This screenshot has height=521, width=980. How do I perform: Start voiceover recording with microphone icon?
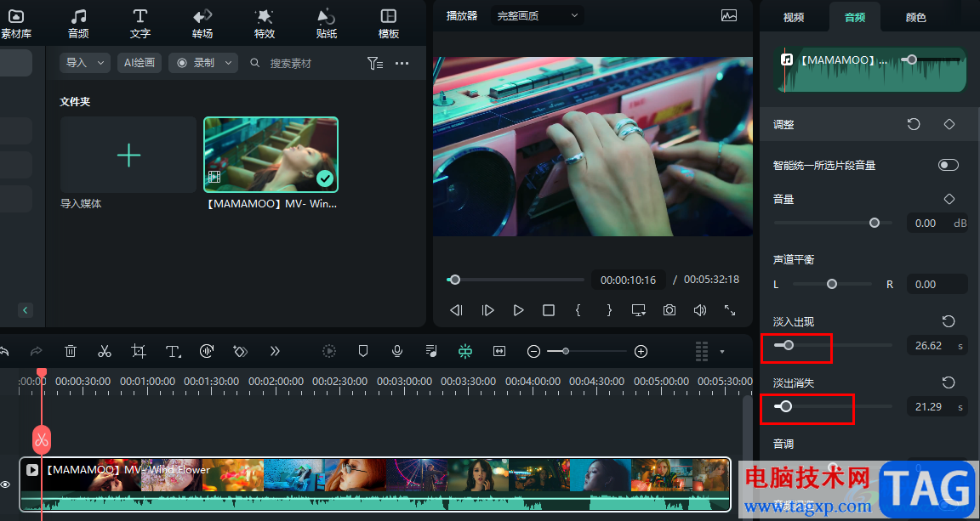tap(397, 351)
